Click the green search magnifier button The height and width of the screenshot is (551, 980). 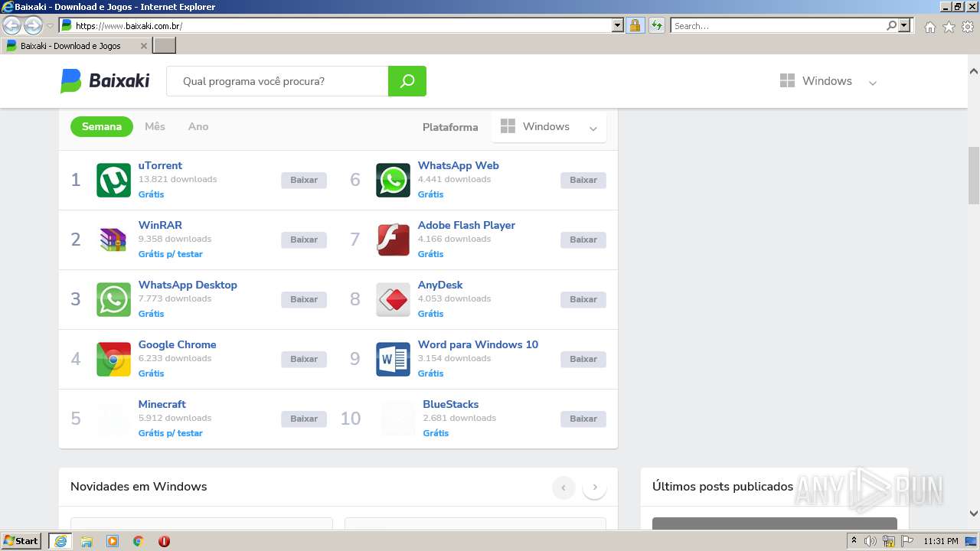coord(407,81)
